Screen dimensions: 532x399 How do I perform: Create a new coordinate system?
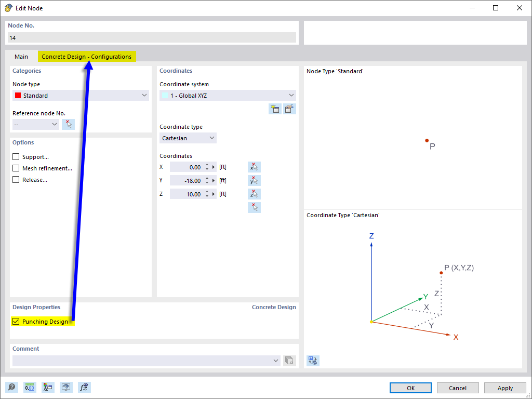coord(275,109)
